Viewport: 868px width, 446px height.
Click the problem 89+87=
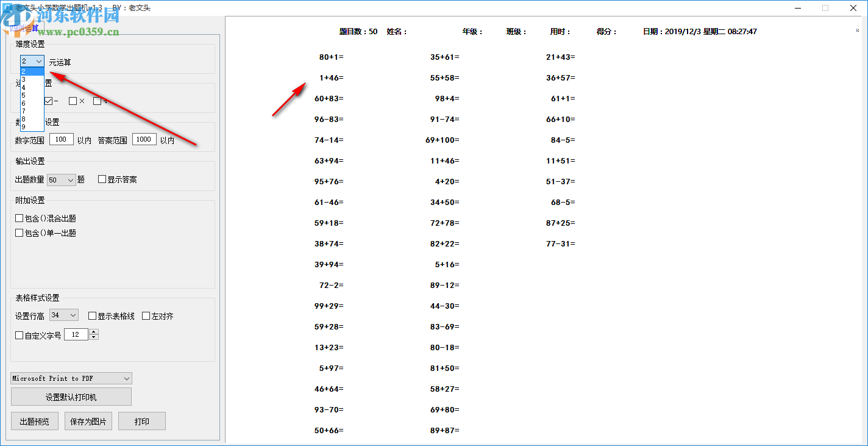pos(445,430)
